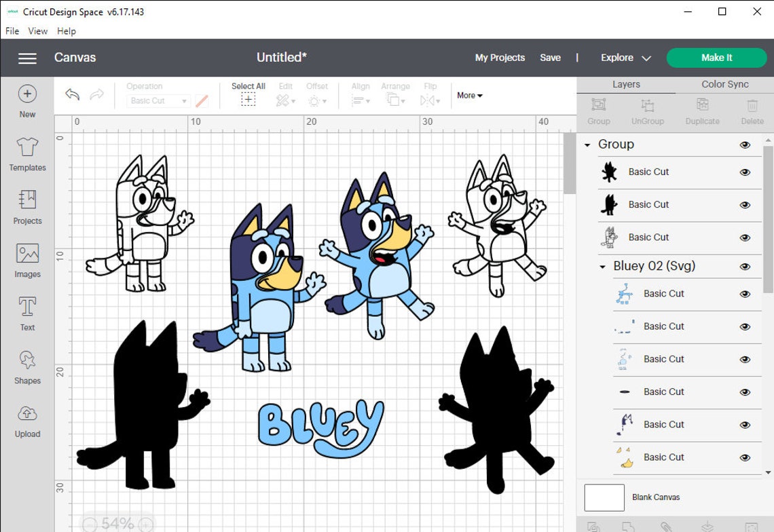Open the File menu
Screen dimensions: 774x532
12,31
